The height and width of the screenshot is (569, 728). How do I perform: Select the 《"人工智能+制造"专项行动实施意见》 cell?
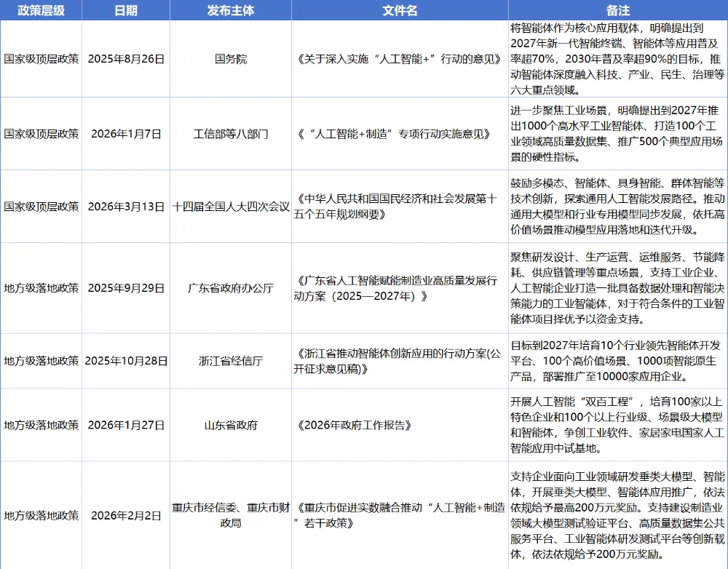(400, 134)
